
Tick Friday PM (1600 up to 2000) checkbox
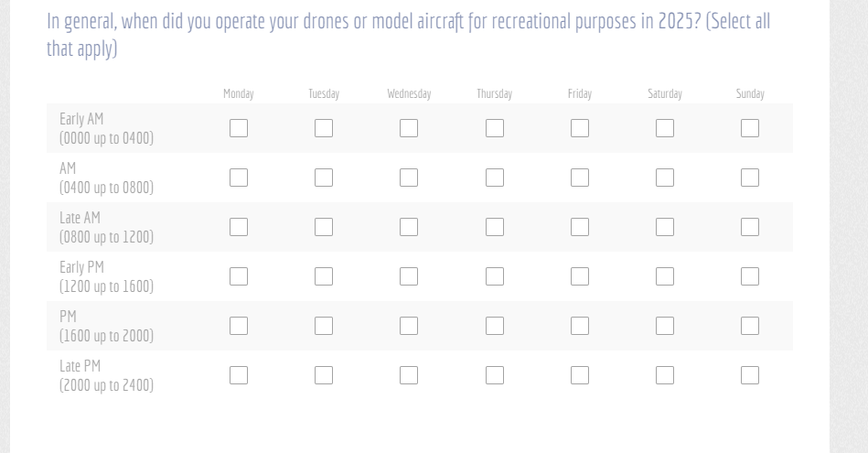[x=580, y=326]
